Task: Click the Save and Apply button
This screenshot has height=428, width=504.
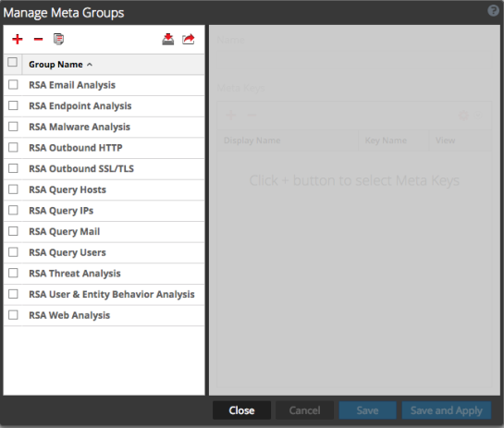Action: pos(447,410)
